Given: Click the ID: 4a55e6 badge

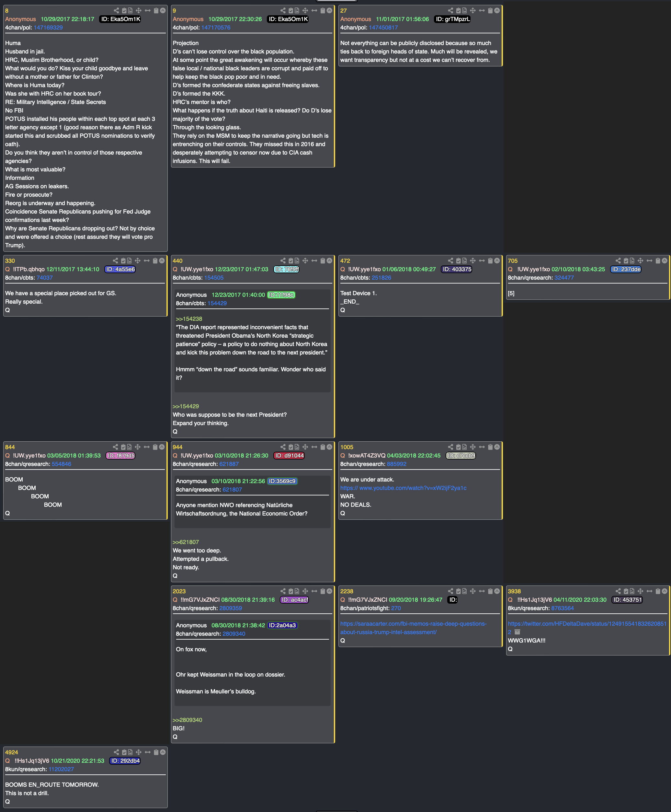Looking at the screenshot, I should (120, 269).
